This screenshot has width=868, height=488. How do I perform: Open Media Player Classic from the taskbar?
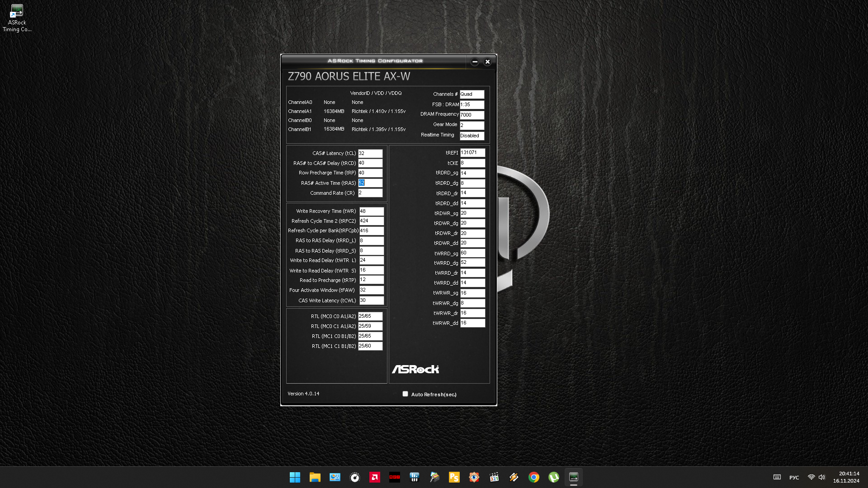pos(494,477)
